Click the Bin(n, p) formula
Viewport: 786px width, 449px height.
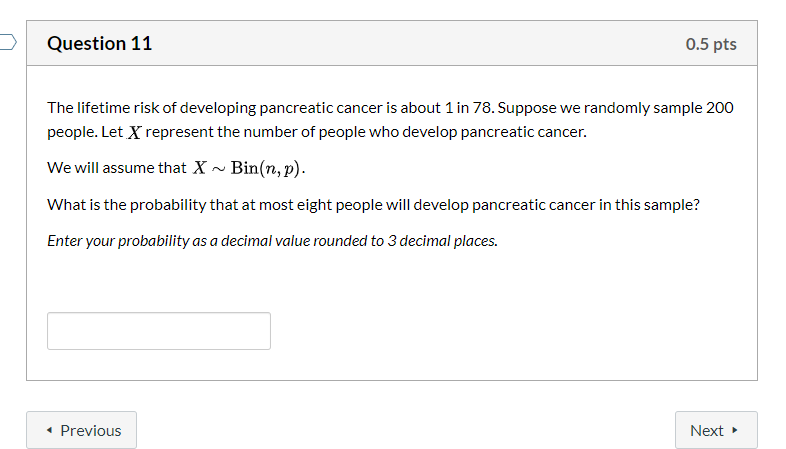pos(266,168)
